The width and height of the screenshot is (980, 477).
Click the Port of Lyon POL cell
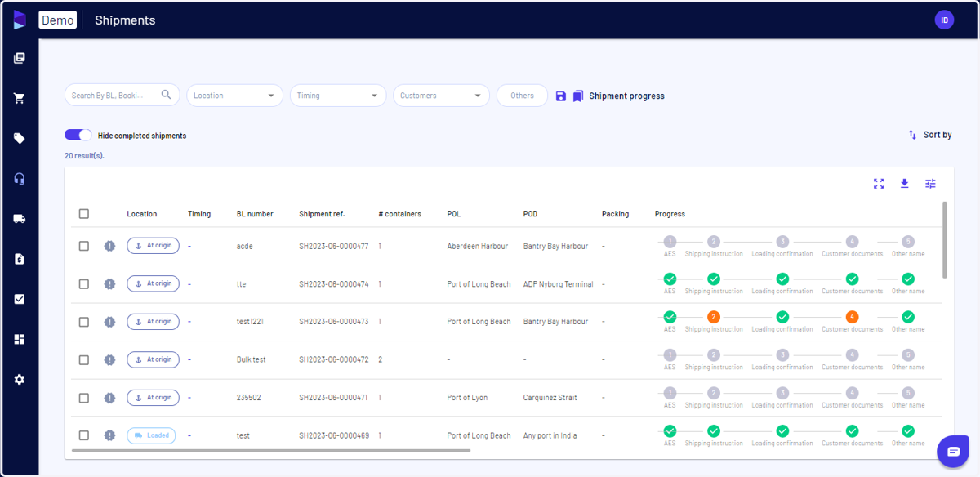467,398
